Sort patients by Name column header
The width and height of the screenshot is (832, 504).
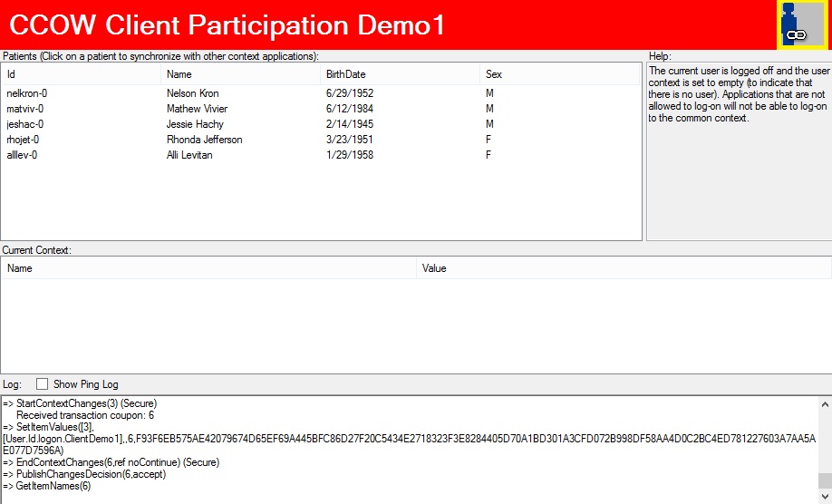240,74
